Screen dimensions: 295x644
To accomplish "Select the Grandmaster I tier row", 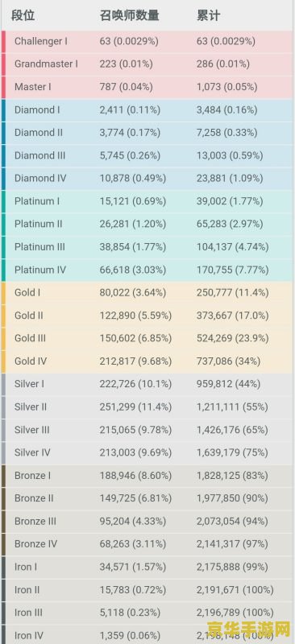I will click(147, 64).
